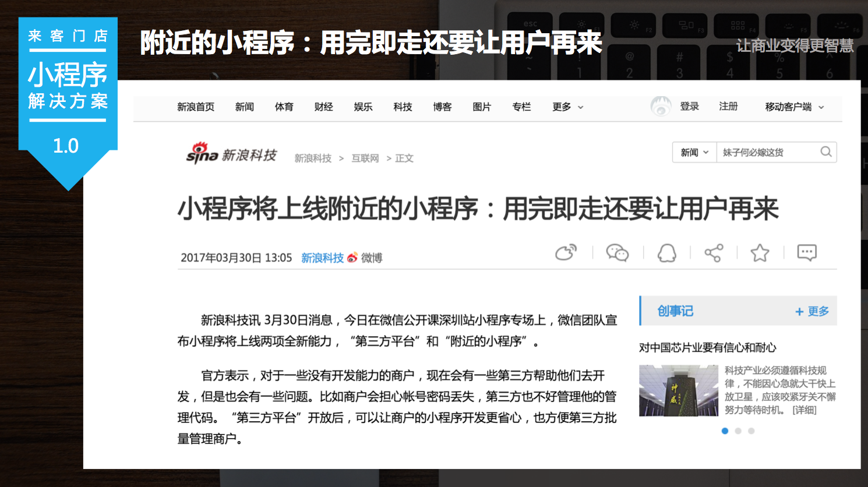Screen dimensions: 868x487
Task: Go to 新浪首页 in nav bar
Action: coord(196,107)
